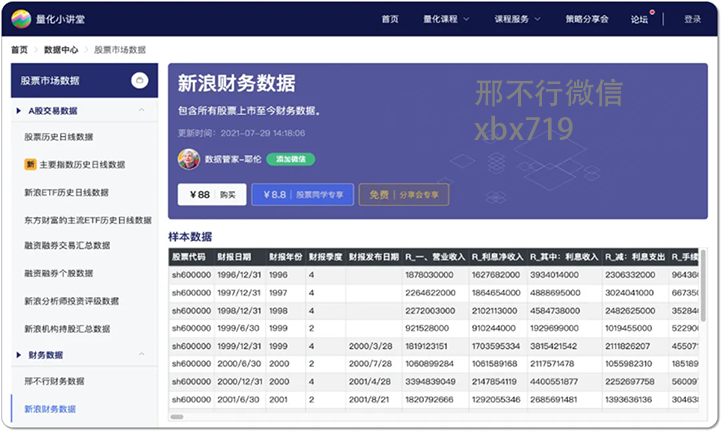Click the 更新时间 2021-07-29 timestamp
Screen dimensions: 722x432
coord(241,133)
